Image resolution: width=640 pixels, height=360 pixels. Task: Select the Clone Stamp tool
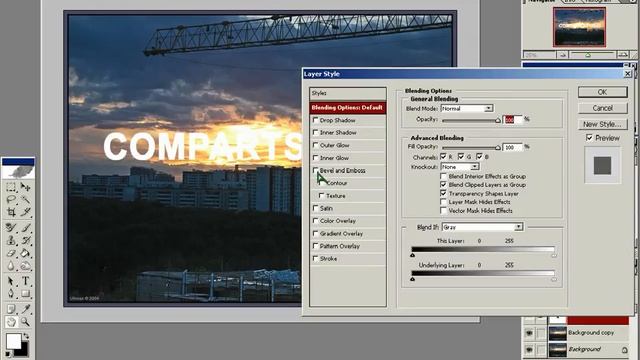(11, 240)
